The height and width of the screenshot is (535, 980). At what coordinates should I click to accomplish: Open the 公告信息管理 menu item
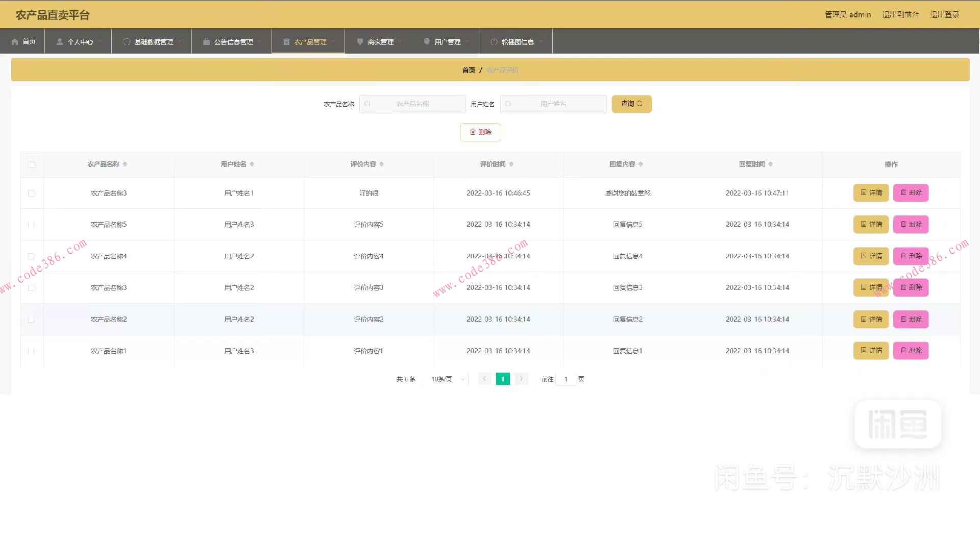tap(233, 42)
